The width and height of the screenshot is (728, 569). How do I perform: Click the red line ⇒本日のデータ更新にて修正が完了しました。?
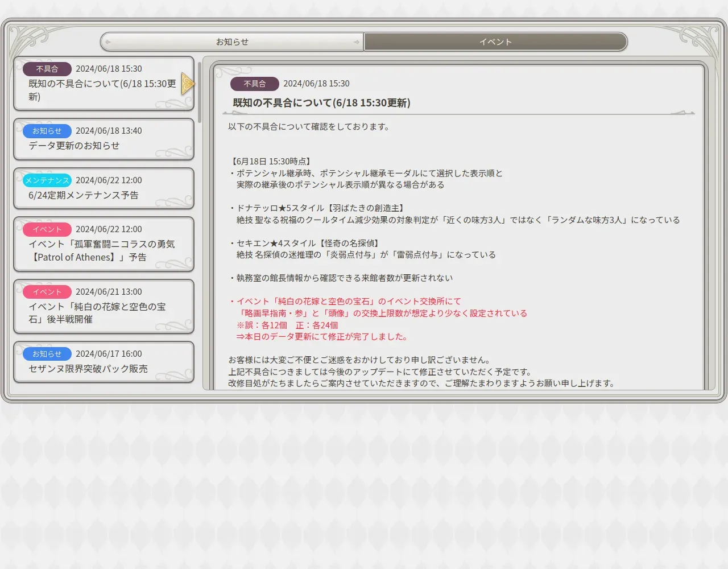pyautogui.click(x=323, y=336)
